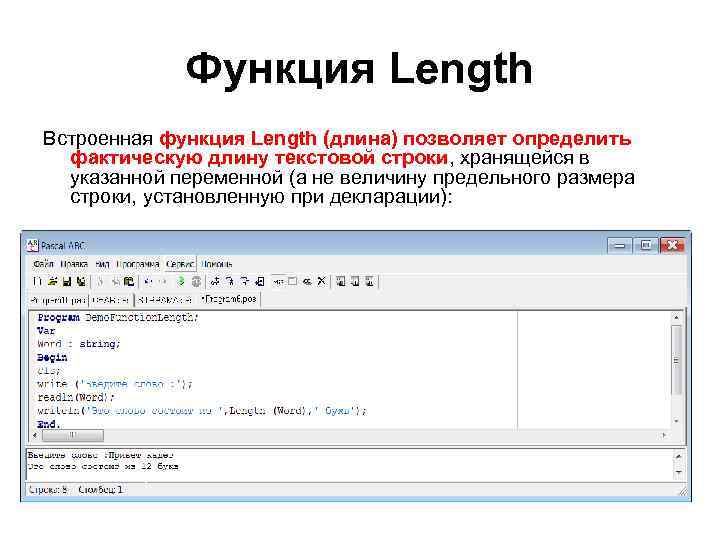Viewport: 720px width, 540px height.
Task: Click the last window layout icon in toolbar
Action: [370, 281]
